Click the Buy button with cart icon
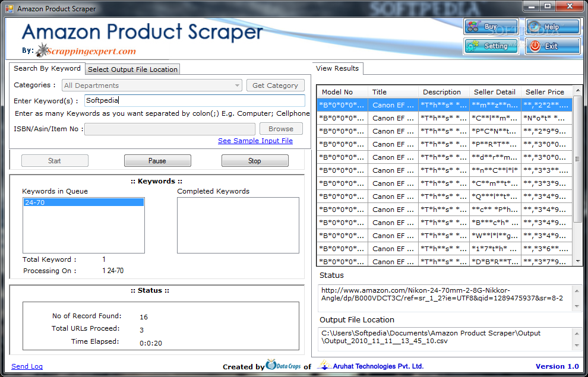Image resolution: width=588 pixels, height=377 pixels. pyautogui.click(x=491, y=27)
